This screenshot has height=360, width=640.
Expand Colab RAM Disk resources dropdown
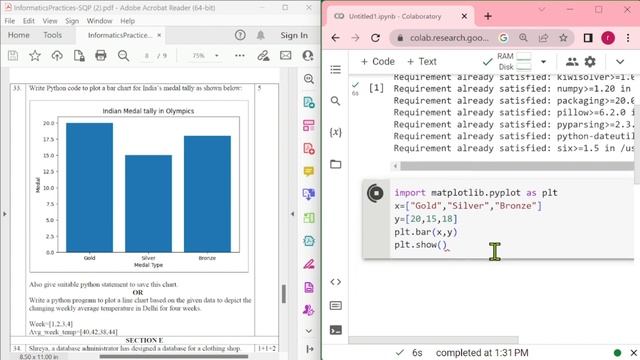tap(543, 62)
